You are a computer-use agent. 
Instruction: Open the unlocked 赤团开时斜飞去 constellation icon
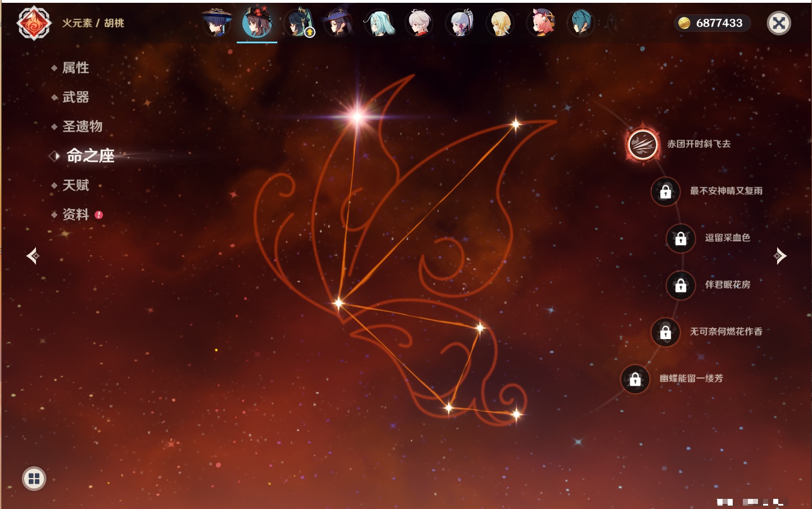643,145
